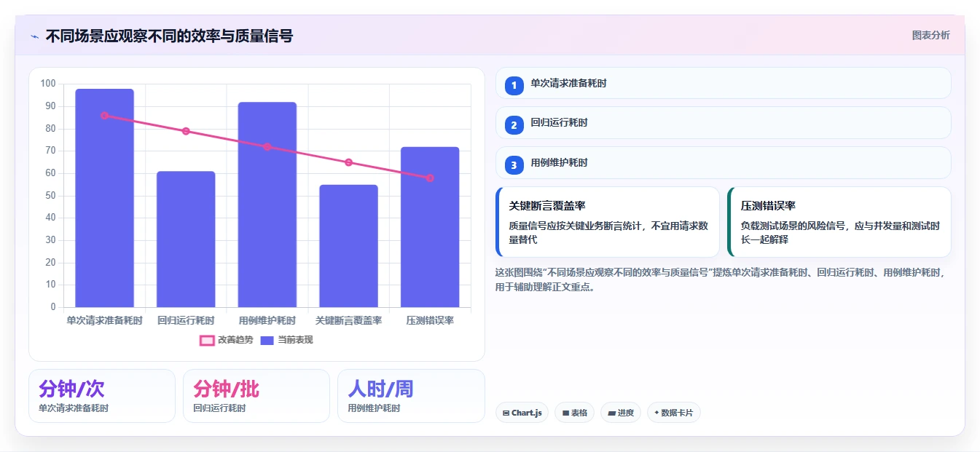Select list item 回归运行耗时
980x452 pixels.
point(724,123)
